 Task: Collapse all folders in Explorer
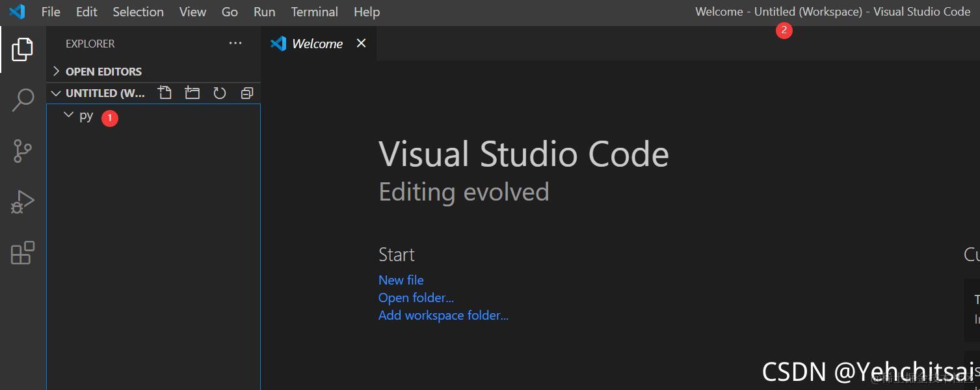click(x=247, y=93)
